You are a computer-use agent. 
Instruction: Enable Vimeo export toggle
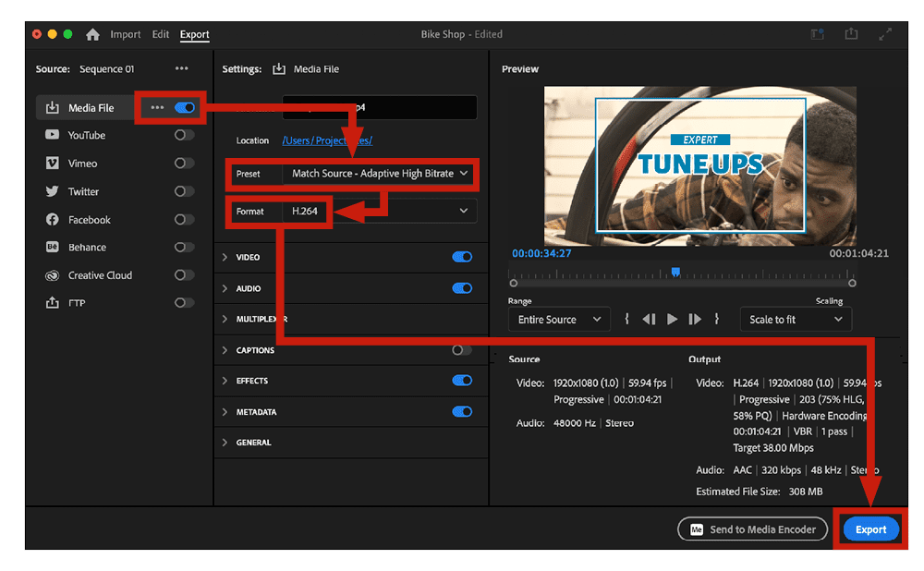pos(184,163)
